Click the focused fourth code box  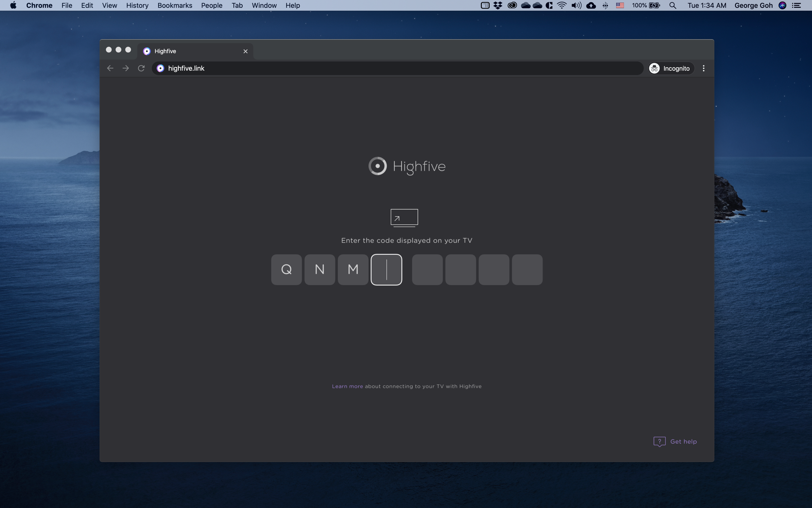[386, 270]
